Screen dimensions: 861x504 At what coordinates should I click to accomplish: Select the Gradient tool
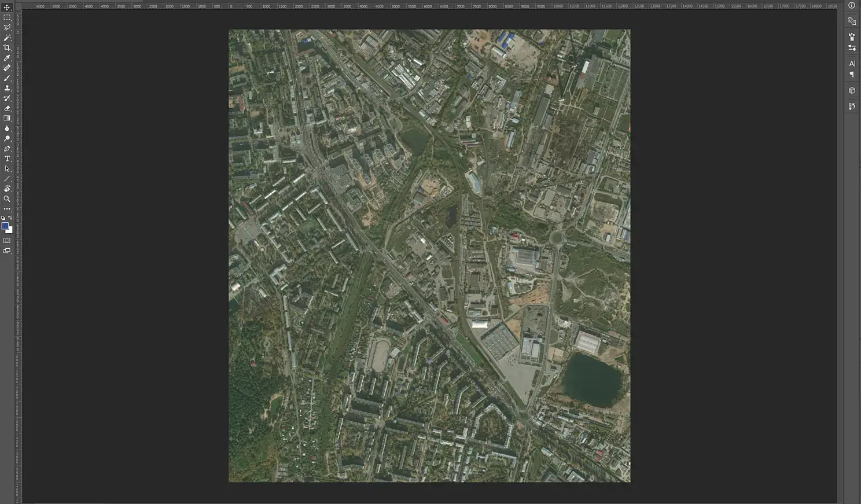(x=7, y=118)
